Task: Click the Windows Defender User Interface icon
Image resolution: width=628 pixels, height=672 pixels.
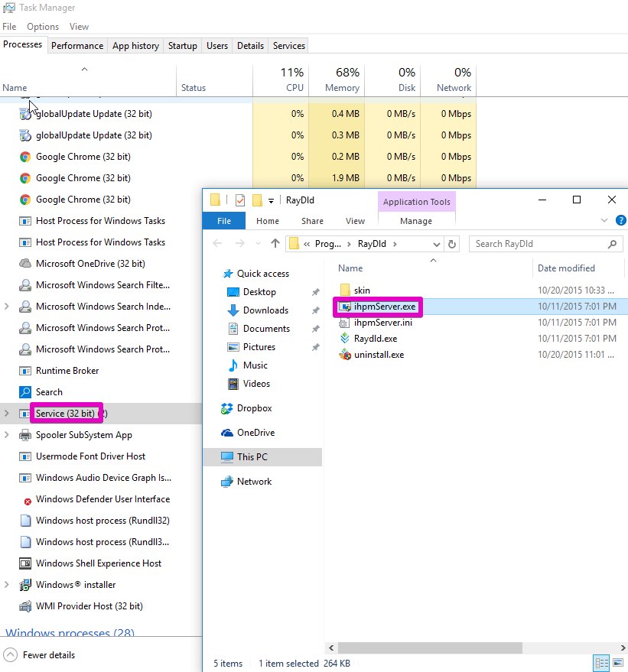Action: click(x=26, y=500)
